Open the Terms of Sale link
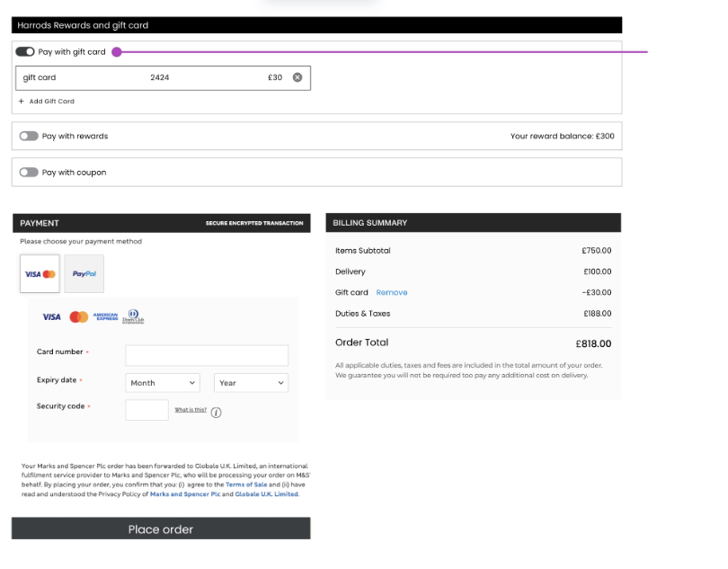Image resolution: width=728 pixels, height=569 pixels. (x=245, y=485)
